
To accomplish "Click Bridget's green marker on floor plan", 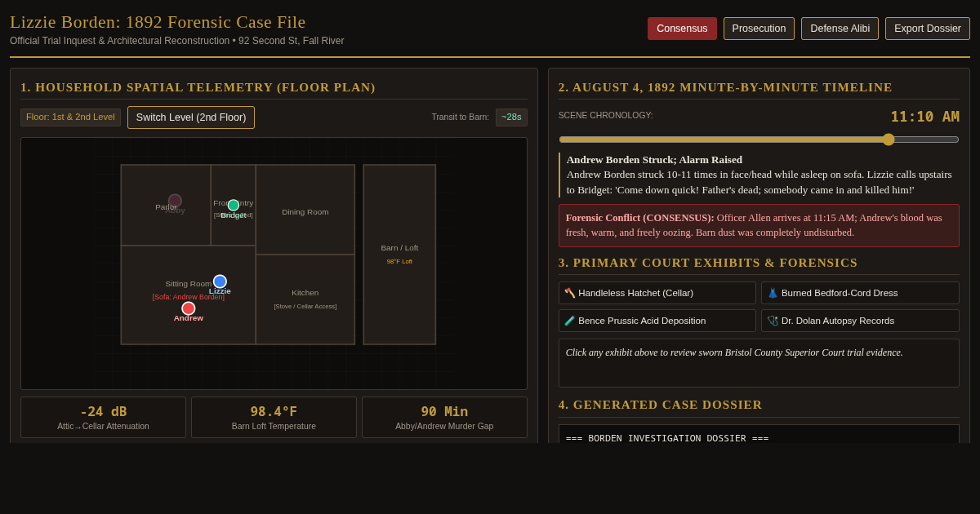I will [234, 206].
